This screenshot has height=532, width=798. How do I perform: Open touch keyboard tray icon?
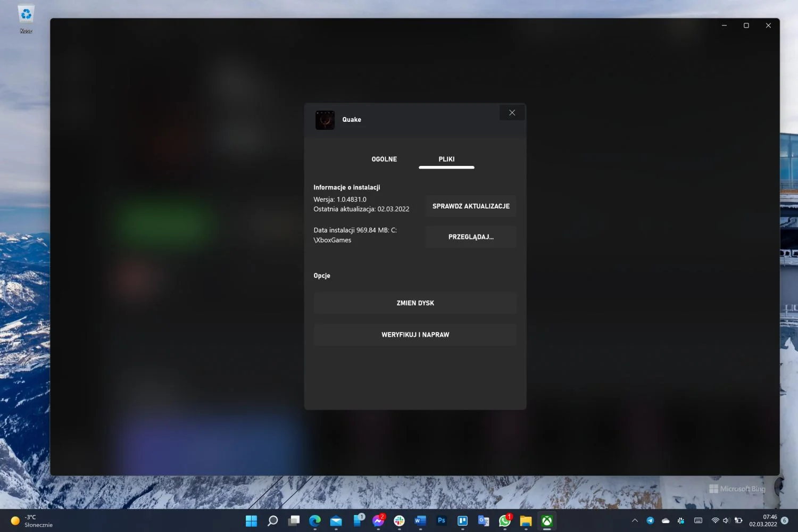698,521
